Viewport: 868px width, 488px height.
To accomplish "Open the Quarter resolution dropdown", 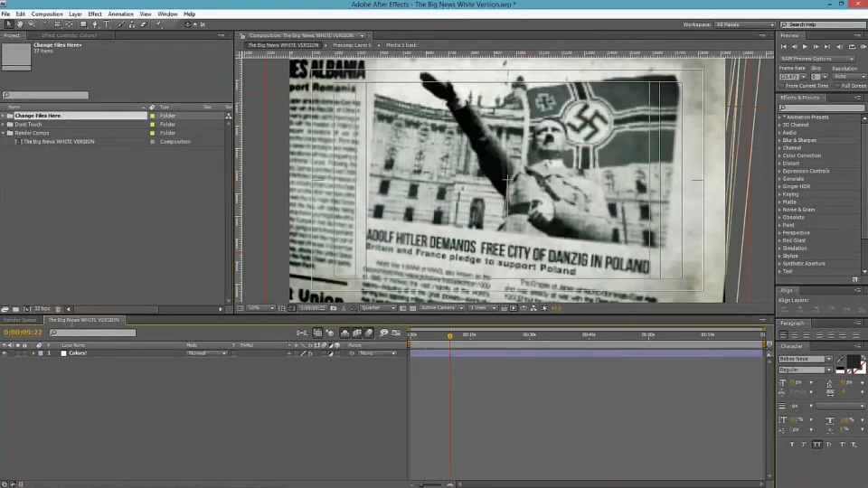I will coord(378,308).
